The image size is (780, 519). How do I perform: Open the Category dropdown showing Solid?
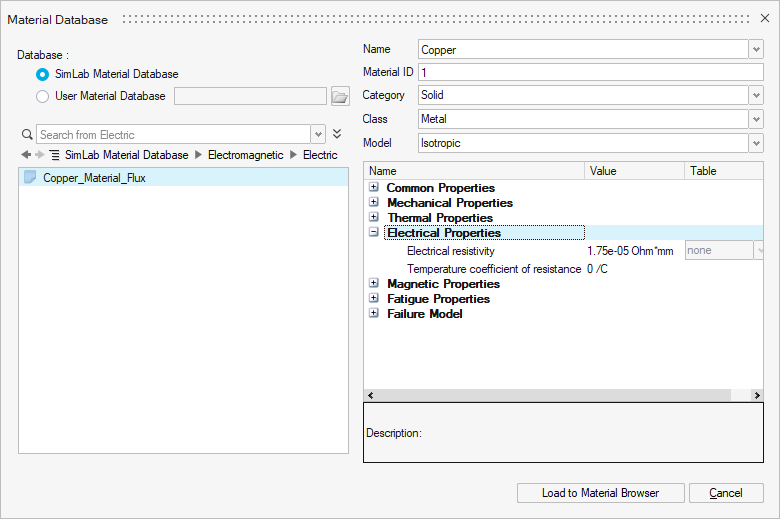click(x=755, y=95)
